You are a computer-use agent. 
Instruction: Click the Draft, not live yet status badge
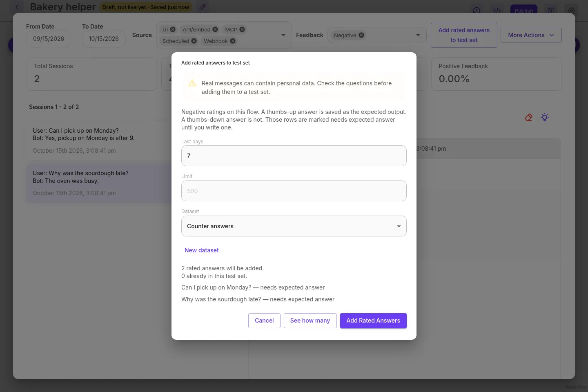click(x=146, y=7)
